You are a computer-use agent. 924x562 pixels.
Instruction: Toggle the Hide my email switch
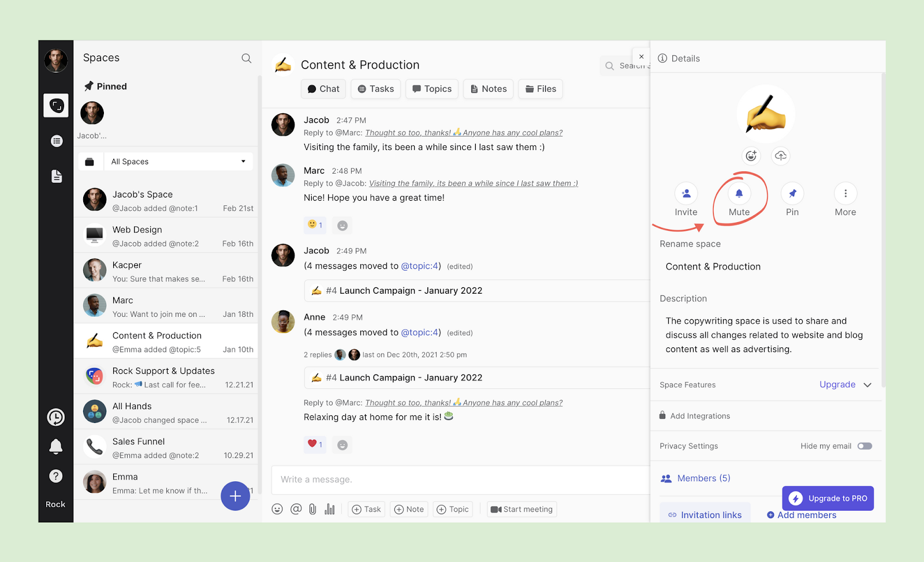point(865,446)
